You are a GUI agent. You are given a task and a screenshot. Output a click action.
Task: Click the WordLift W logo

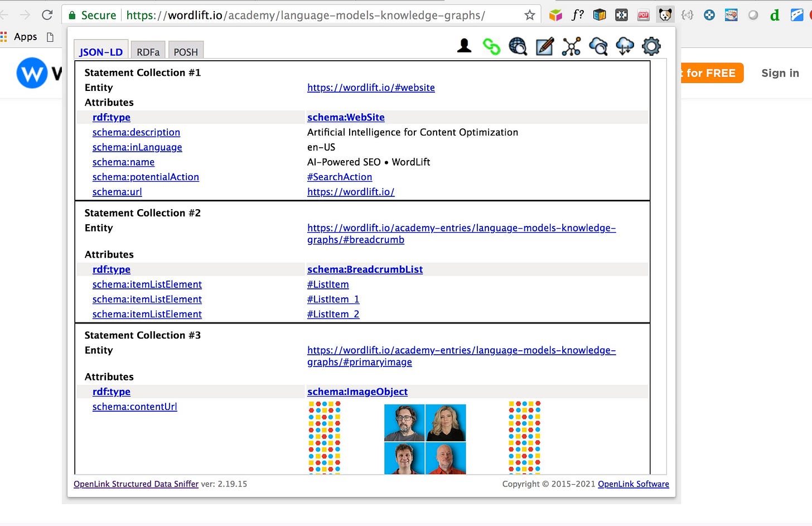(32, 73)
